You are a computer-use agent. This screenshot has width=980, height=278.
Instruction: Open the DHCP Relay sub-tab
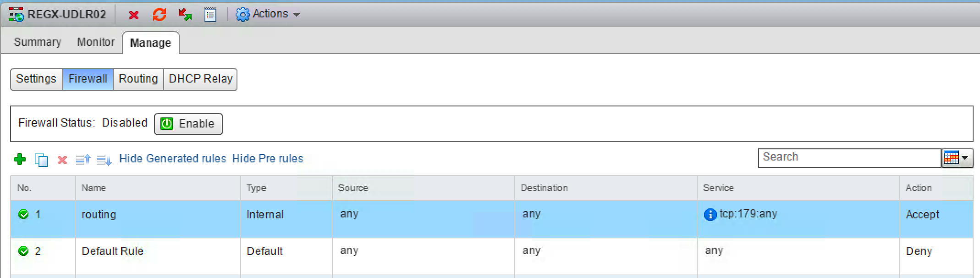click(x=200, y=79)
